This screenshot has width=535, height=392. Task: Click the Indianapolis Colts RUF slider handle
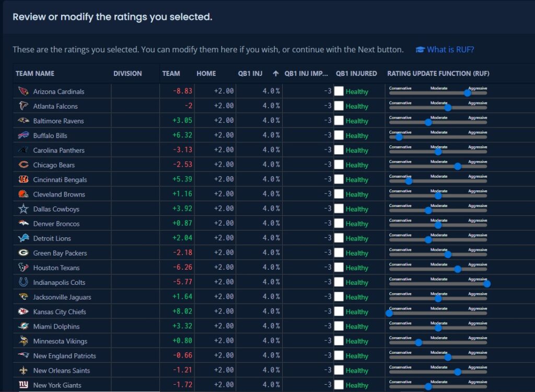pyautogui.click(x=487, y=284)
